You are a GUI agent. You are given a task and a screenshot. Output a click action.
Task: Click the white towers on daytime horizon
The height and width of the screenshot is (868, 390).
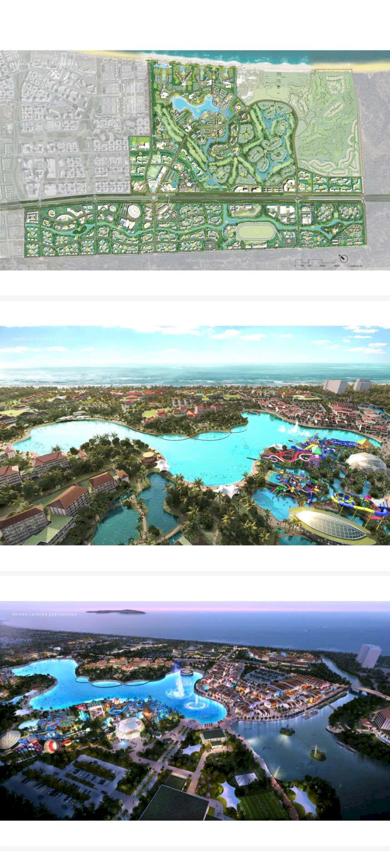click(346, 385)
